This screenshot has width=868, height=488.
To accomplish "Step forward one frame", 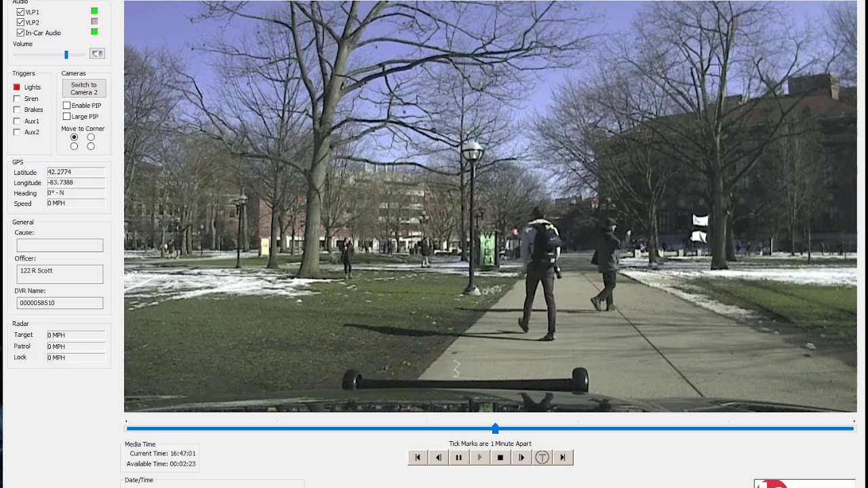I will pyautogui.click(x=521, y=457).
